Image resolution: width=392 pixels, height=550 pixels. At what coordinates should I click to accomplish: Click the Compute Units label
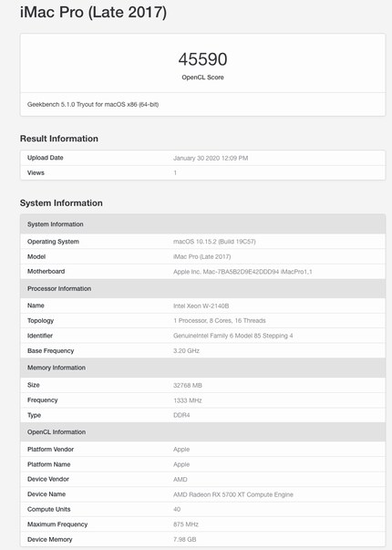(48, 509)
